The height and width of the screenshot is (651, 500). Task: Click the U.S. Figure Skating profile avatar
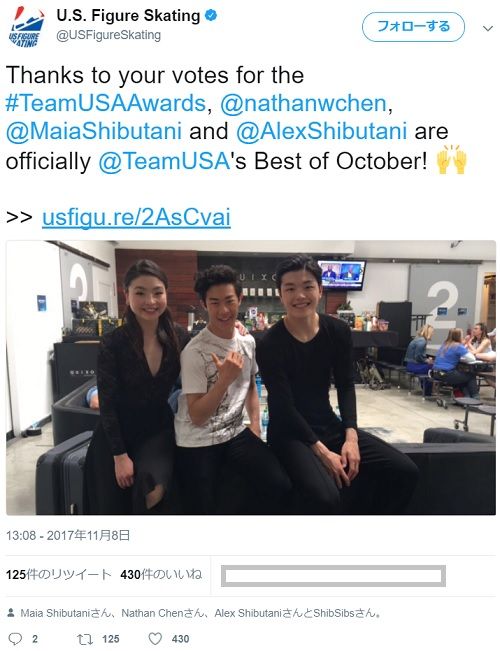[x=27, y=27]
